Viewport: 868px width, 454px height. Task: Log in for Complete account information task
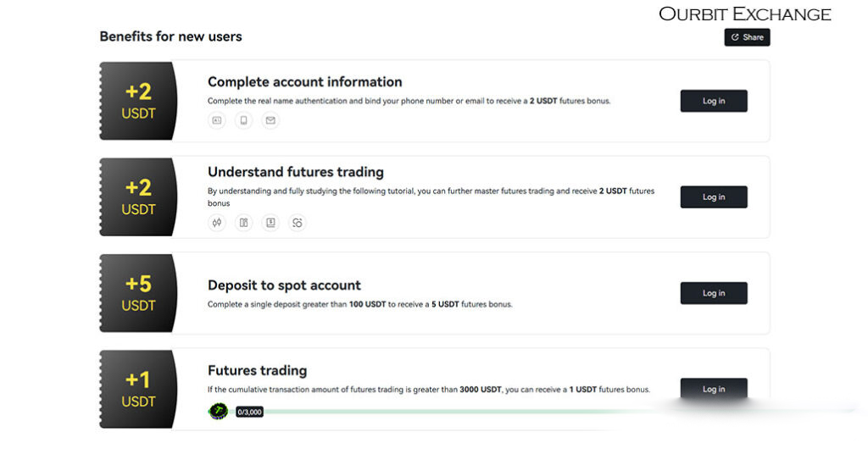click(x=714, y=101)
